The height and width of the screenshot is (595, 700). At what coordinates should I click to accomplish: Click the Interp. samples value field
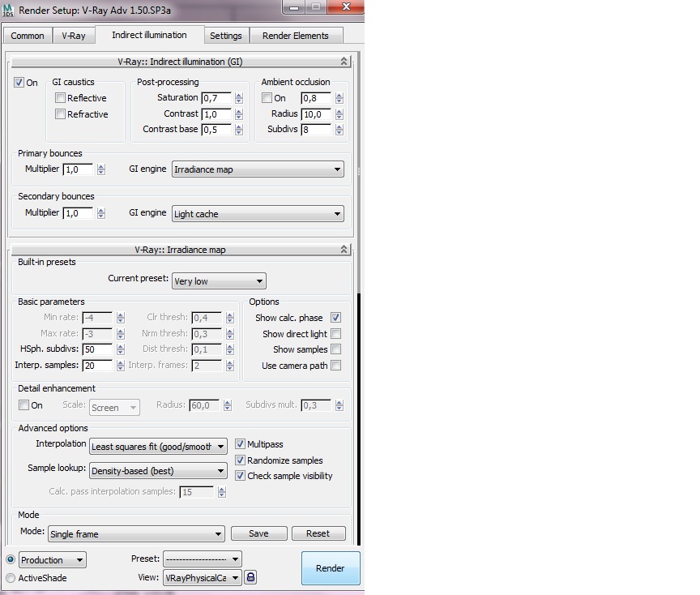coord(97,366)
